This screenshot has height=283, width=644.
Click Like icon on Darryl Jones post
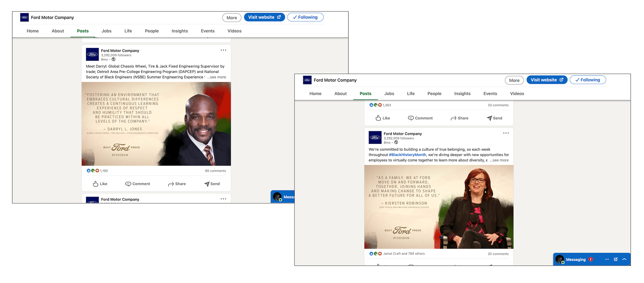click(96, 184)
